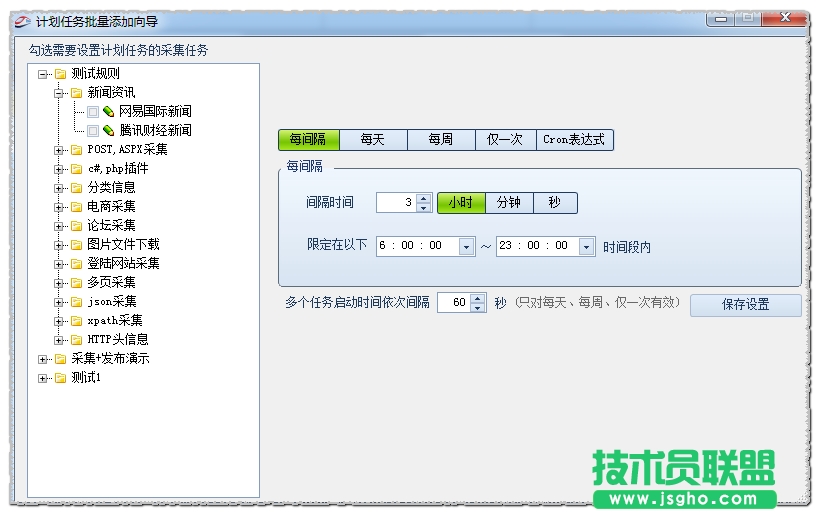Expand the 分类信息 node
The image size is (820, 515).
pos(59,188)
